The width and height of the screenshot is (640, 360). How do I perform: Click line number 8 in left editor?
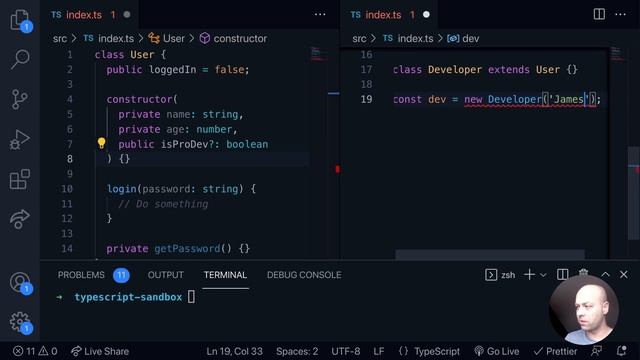70,159
